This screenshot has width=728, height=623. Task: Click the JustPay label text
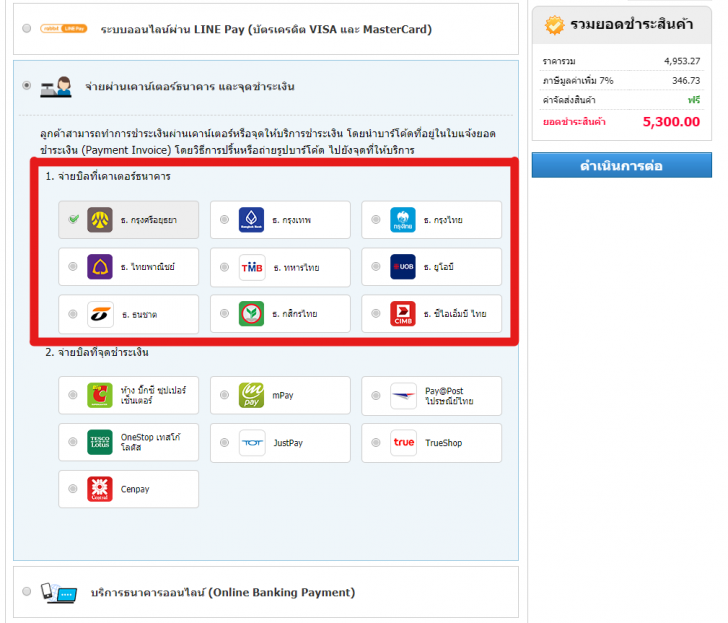click(x=288, y=443)
